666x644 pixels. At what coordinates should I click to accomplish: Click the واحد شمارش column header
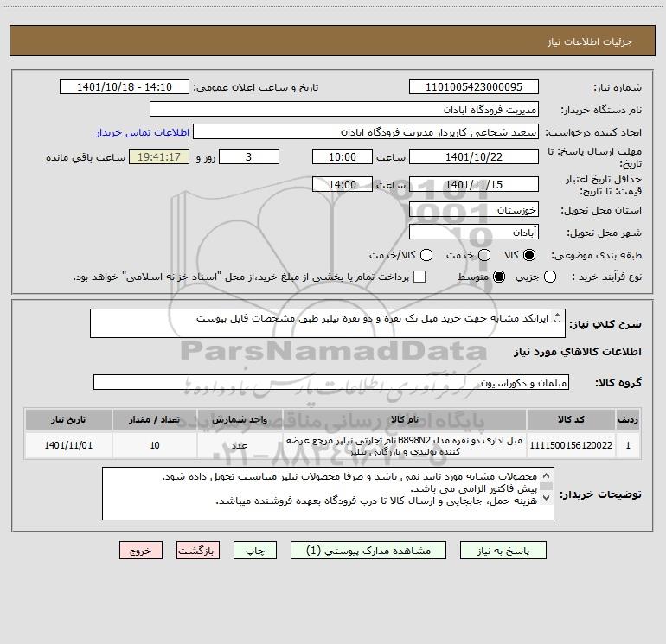pos(240,419)
